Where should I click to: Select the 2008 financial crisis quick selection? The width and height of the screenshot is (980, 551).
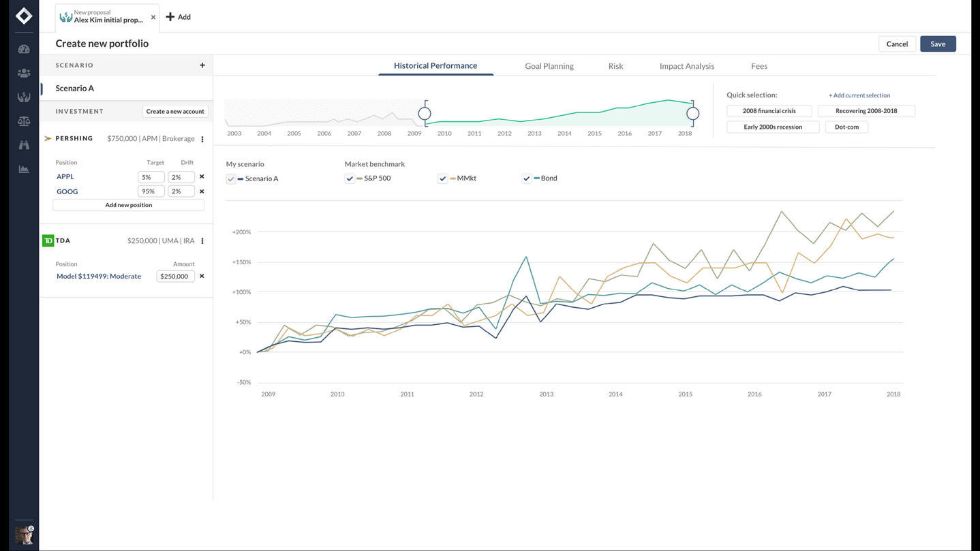769,111
